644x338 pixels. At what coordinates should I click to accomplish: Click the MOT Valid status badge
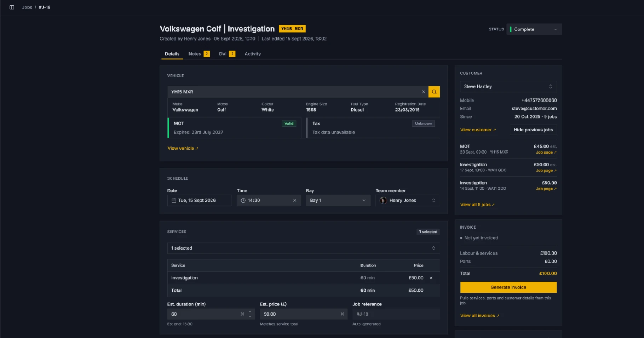point(289,124)
